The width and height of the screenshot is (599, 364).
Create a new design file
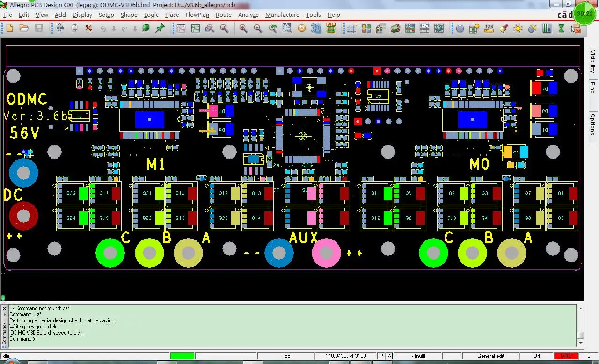[9, 29]
